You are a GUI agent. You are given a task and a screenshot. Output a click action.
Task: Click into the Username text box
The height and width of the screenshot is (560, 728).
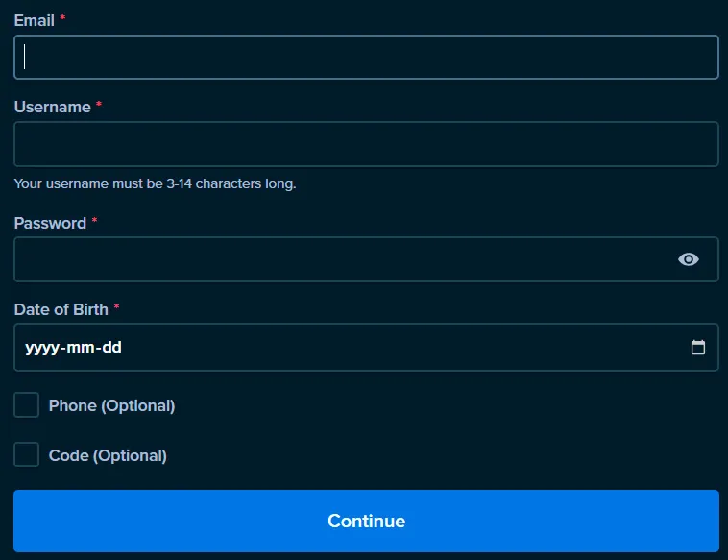365,144
